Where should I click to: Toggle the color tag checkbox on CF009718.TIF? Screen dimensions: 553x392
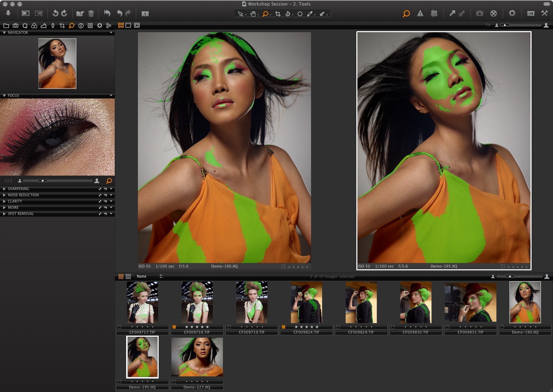click(x=175, y=328)
